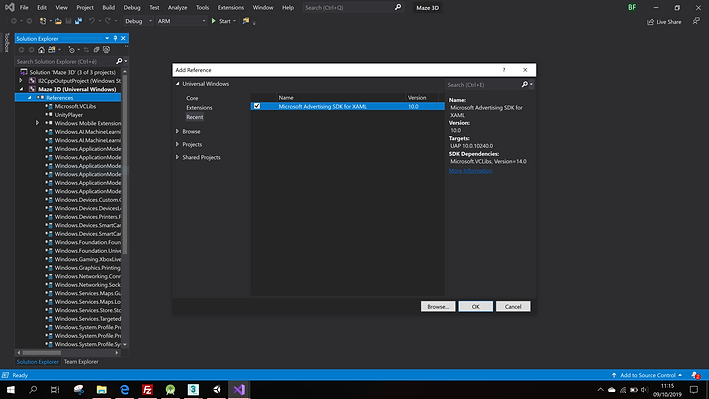
Task: Click the Switch Views icon in Solution Explorer
Action: (x=52, y=50)
